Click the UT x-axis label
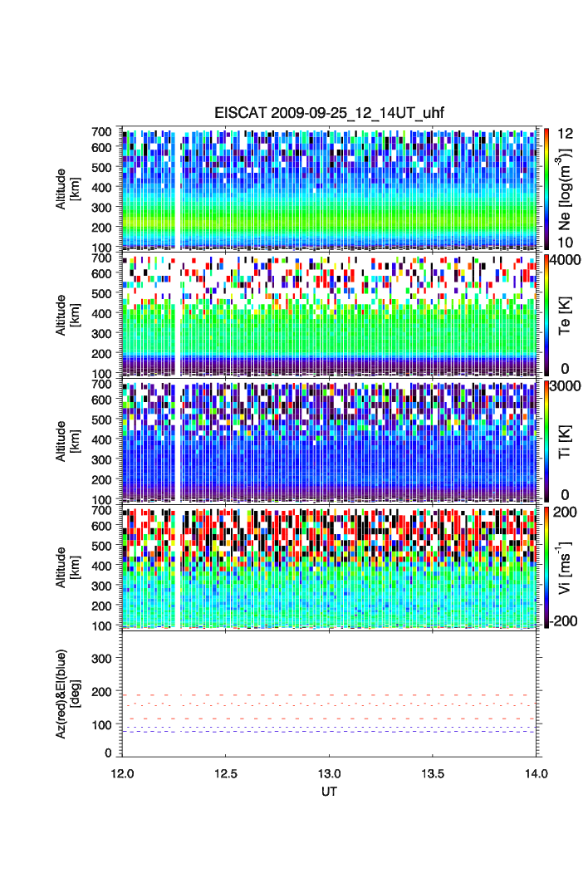 (x=330, y=792)
